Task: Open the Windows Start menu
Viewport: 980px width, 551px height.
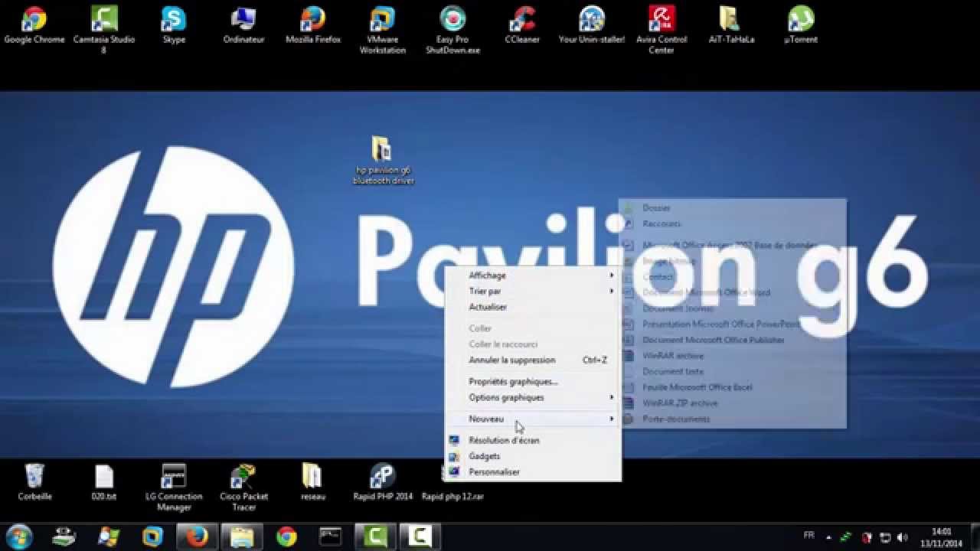Action: (19, 536)
